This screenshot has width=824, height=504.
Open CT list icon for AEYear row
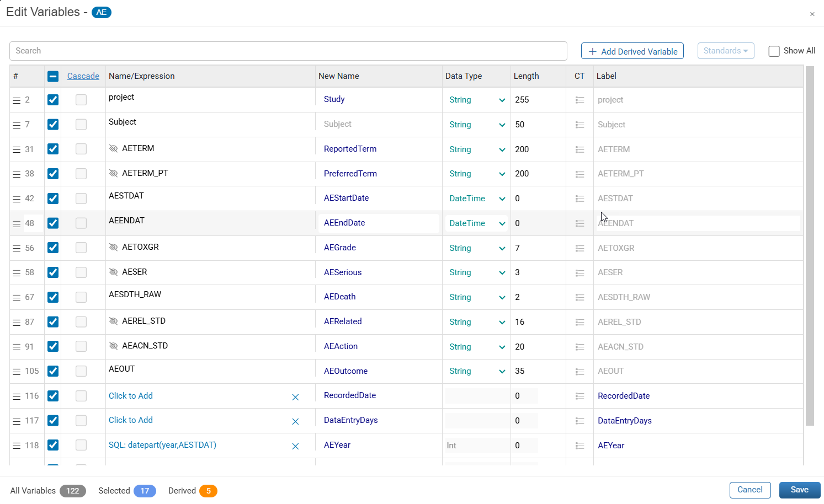pos(580,446)
